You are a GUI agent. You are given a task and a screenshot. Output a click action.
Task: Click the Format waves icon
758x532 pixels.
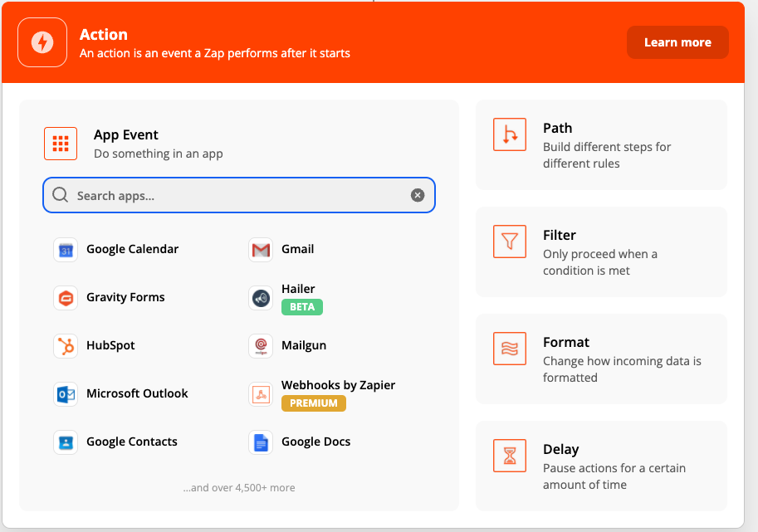510,349
